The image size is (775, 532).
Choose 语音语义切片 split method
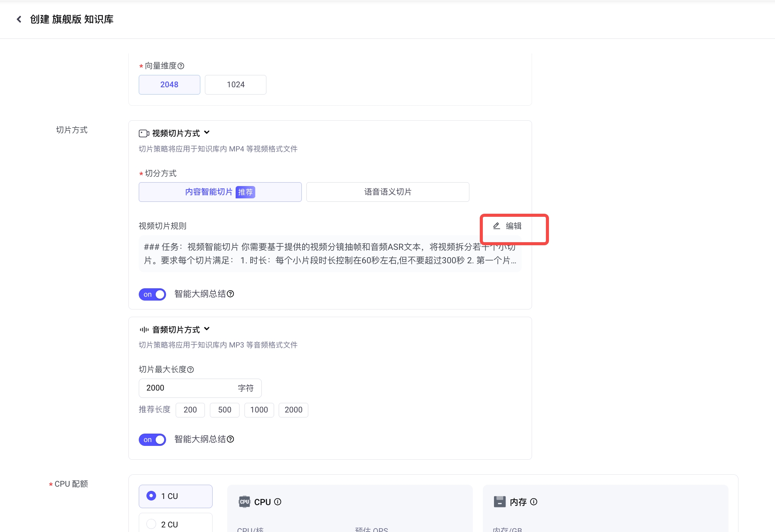387,192
